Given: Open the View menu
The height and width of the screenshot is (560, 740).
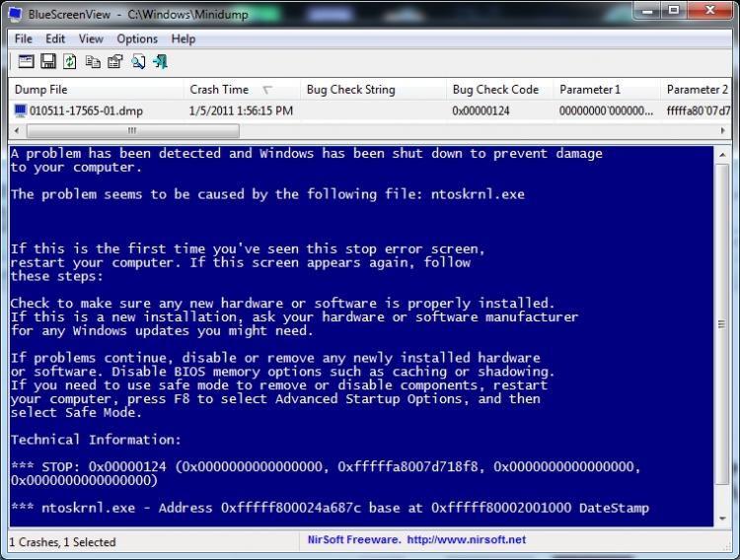Looking at the screenshot, I should click(x=91, y=38).
